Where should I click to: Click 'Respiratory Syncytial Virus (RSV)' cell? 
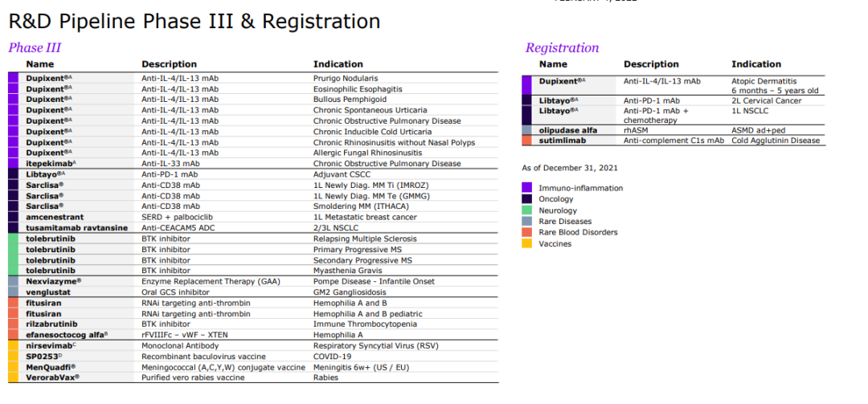point(378,345)
